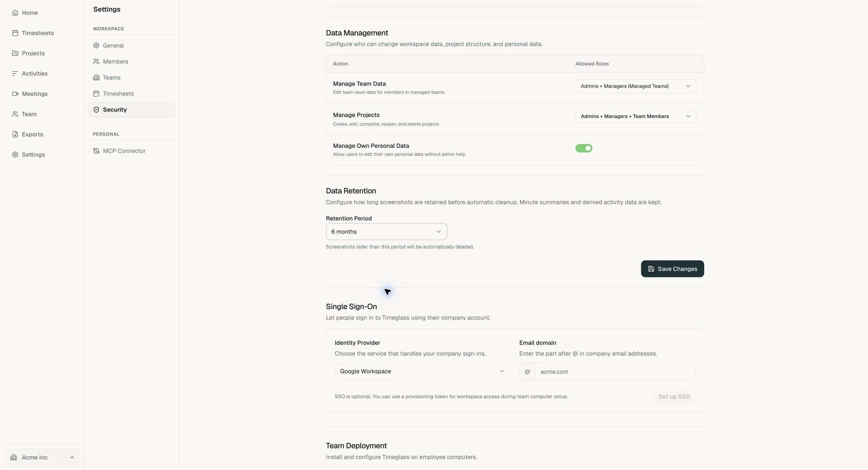
Task: Toggle Manage Own Personal Data switch
Action: point(583,148)
